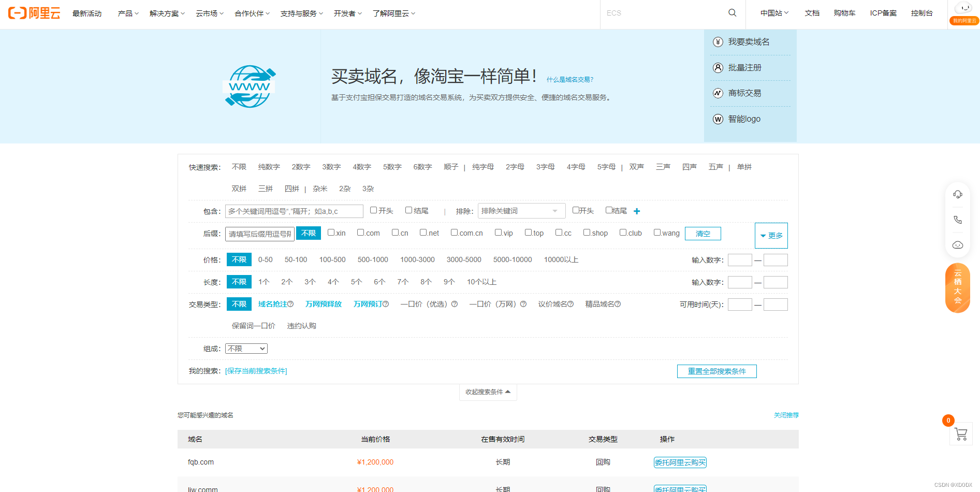
Task: Open the 合作伙伴 menu
Action: tap(252, 13)
